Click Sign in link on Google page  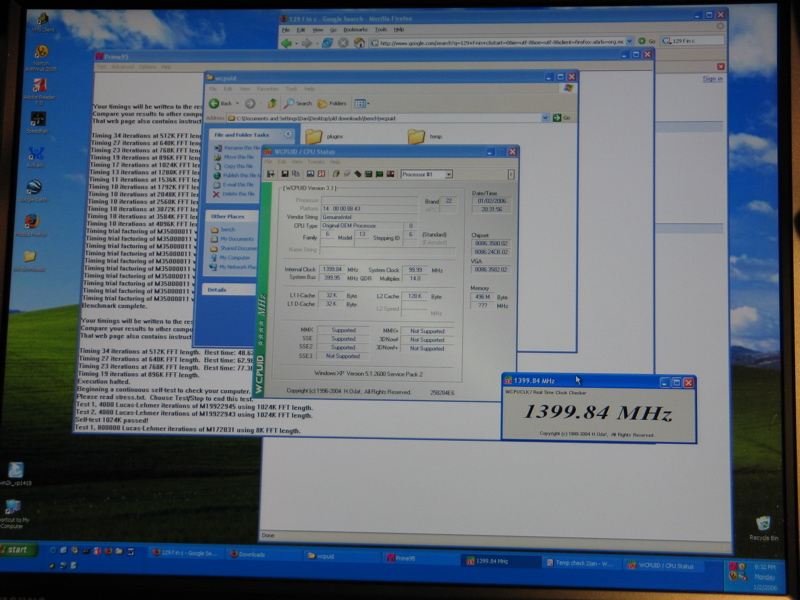pyautogui.click(x=712, y=79)
